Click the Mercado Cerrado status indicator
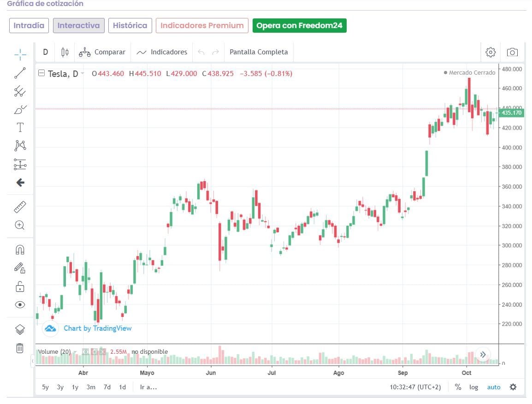The width and height of the screenshot is (532, 404). [x=470, y=72]
